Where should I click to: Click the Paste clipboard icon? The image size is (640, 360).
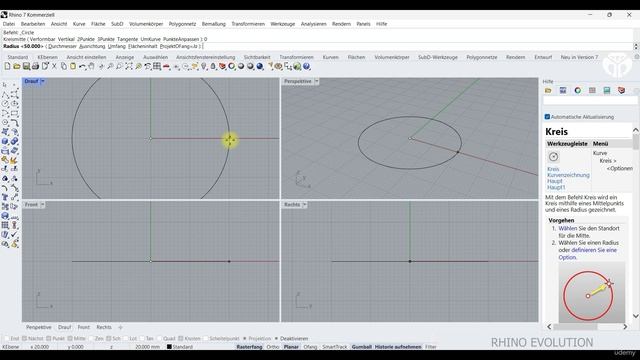[73, 66]
